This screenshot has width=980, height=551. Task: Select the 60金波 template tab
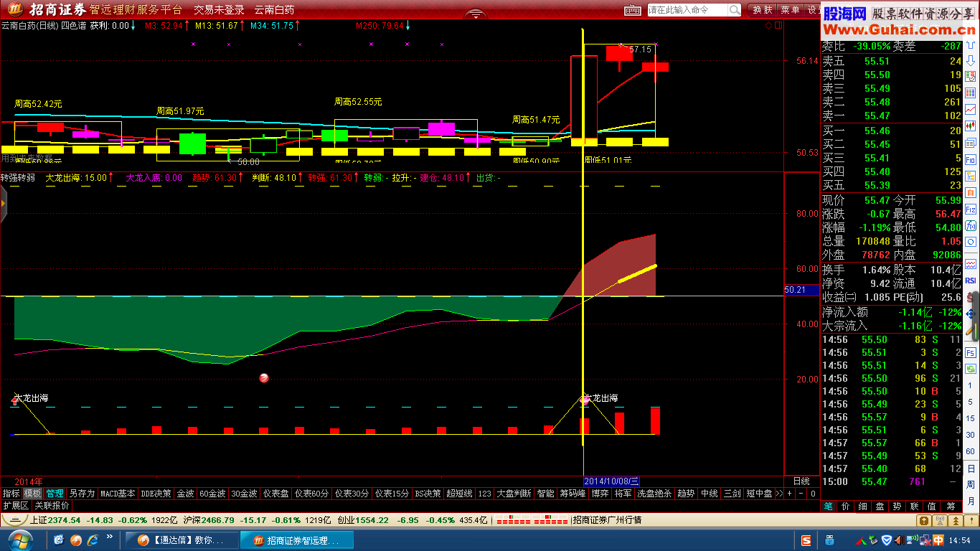click(212, 494)
